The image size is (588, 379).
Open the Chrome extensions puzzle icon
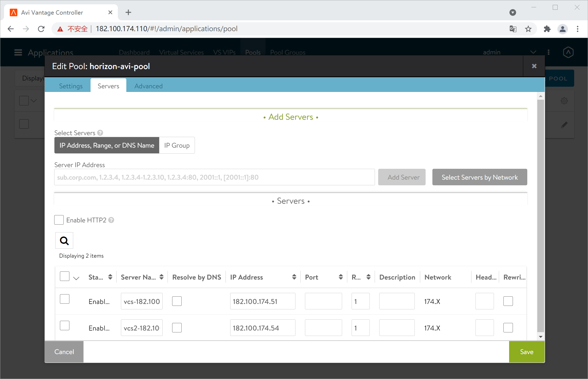tap(547, 29)
